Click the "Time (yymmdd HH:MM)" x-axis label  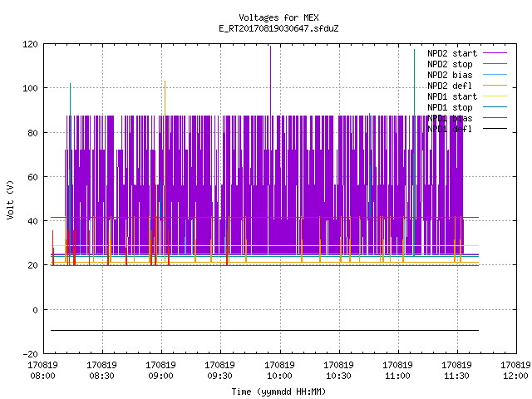point(278,392)
